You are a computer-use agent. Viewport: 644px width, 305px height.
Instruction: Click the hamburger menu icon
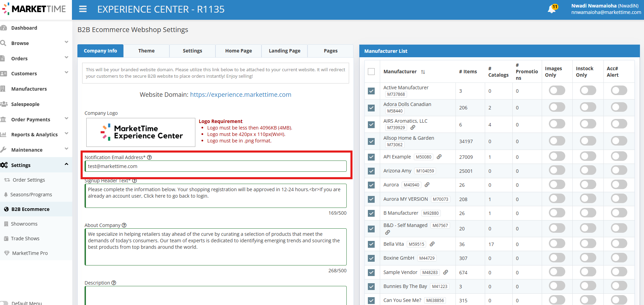tap(83, 9)
